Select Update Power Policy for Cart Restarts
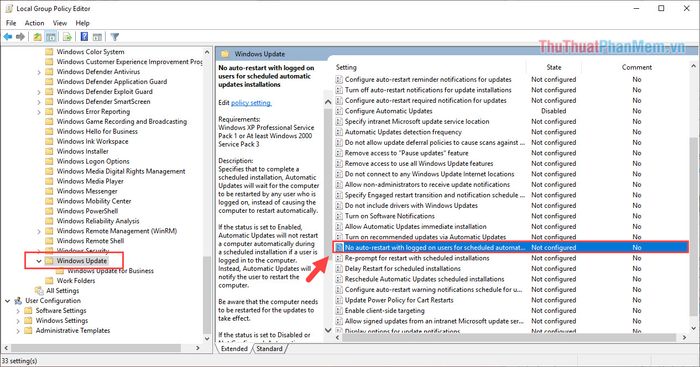The width and height of the screenshot is (700, 367). click(x=399, y=300)
